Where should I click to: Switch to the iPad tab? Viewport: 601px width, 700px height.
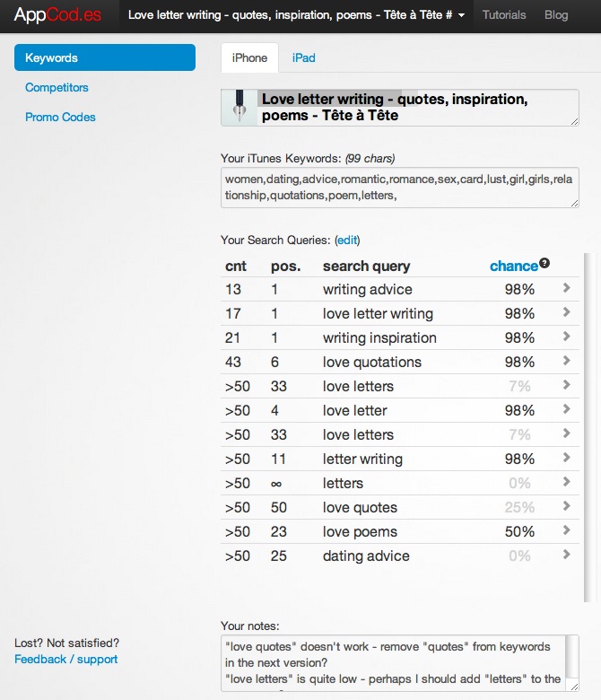click(303, 58)
